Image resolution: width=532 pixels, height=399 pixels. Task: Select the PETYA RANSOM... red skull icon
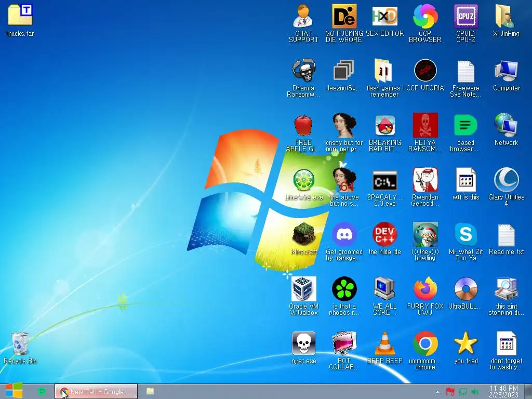tap(425, 133)
